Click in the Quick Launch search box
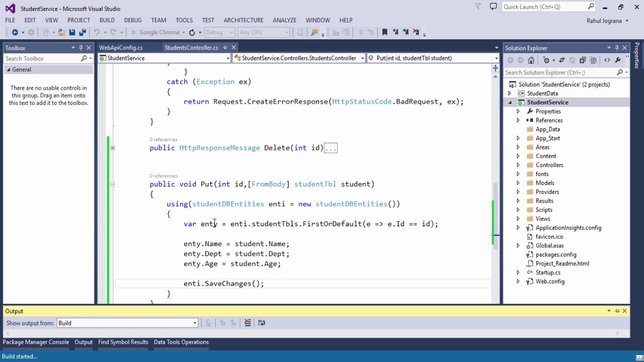The height and width of the screenshot is (362, 644). coord(544,7)
